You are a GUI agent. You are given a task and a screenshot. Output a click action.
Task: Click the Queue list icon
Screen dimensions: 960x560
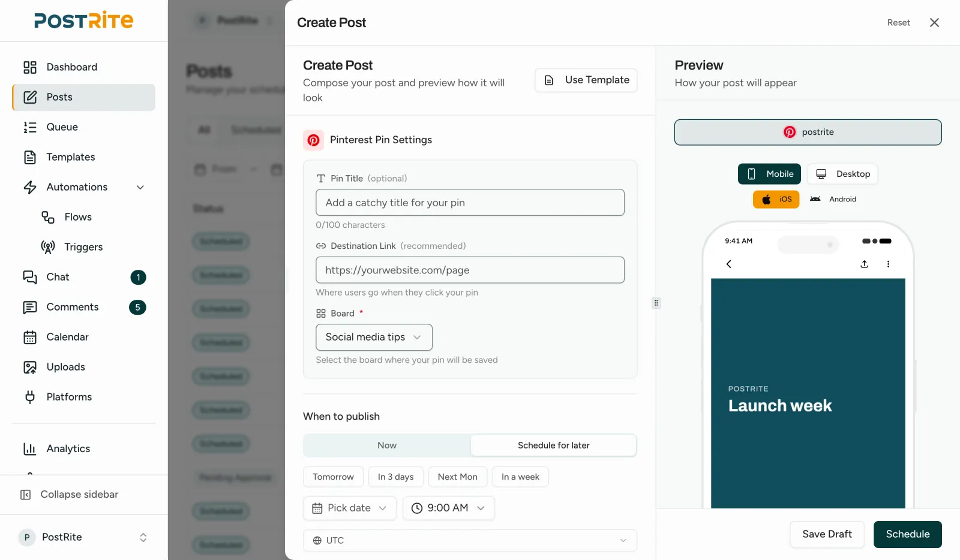(30, 127)
